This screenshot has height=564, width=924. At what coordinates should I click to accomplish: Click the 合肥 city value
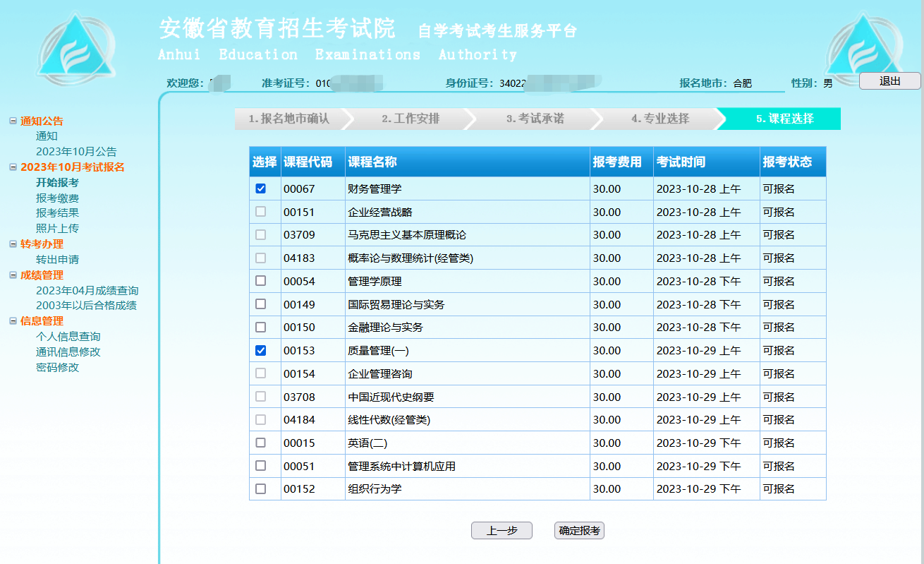click(x=743, y=83)
